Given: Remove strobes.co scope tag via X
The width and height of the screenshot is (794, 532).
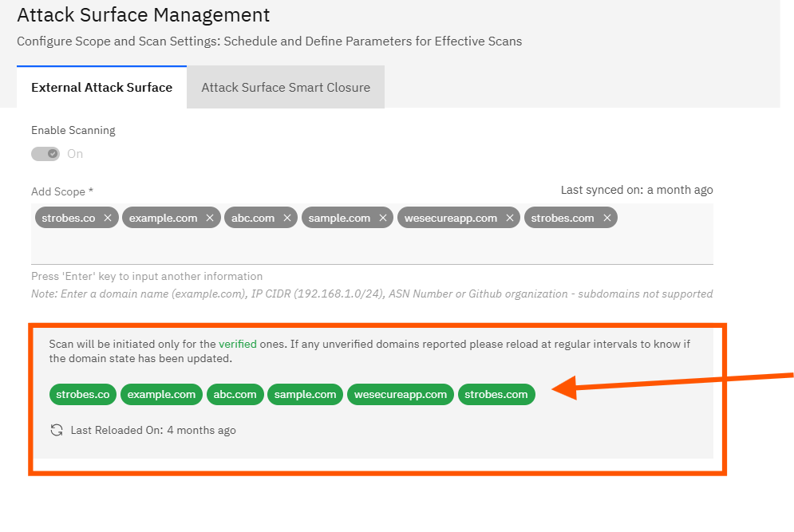Looking at the screenshot, I should [108, 218].
